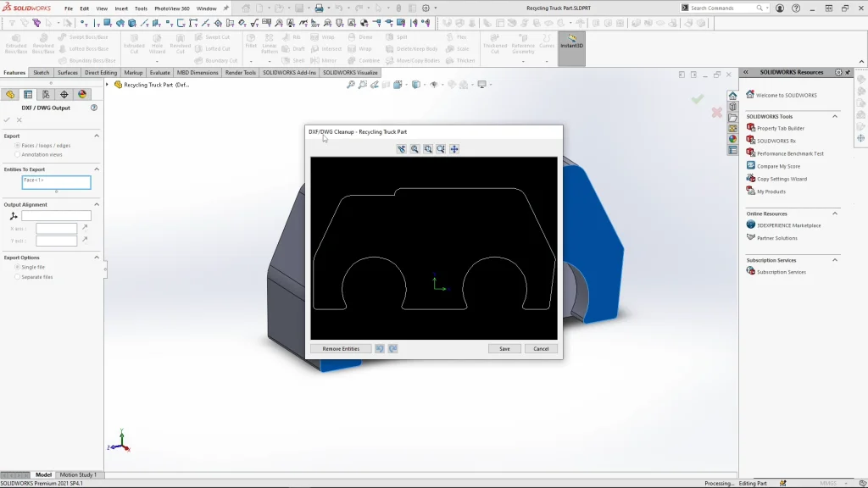
Task: Collapse the SOLIDWORKS Tools section
Action: pyautogui.click(x=835, y=116)
